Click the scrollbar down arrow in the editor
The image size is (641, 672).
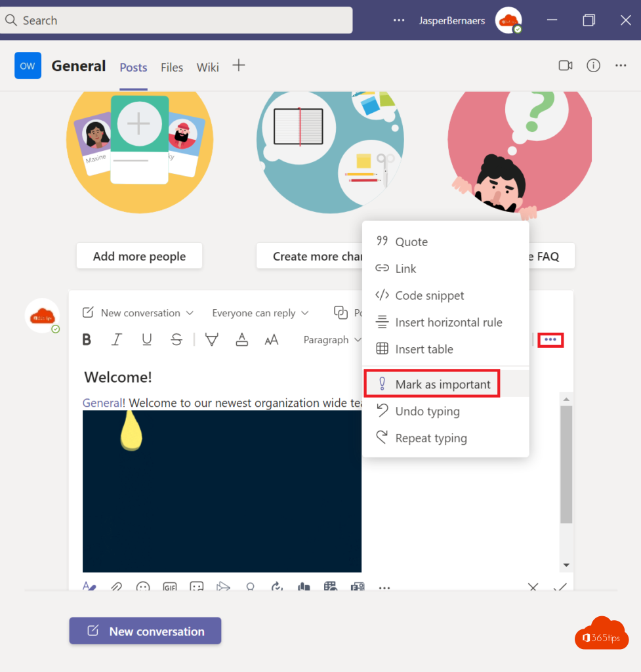tap(566, 565)
